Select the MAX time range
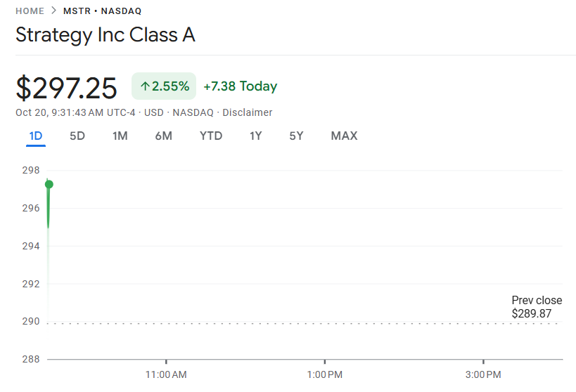Image resolution: width=576 pixels, height=392 pixels. (x=344, y=136)
